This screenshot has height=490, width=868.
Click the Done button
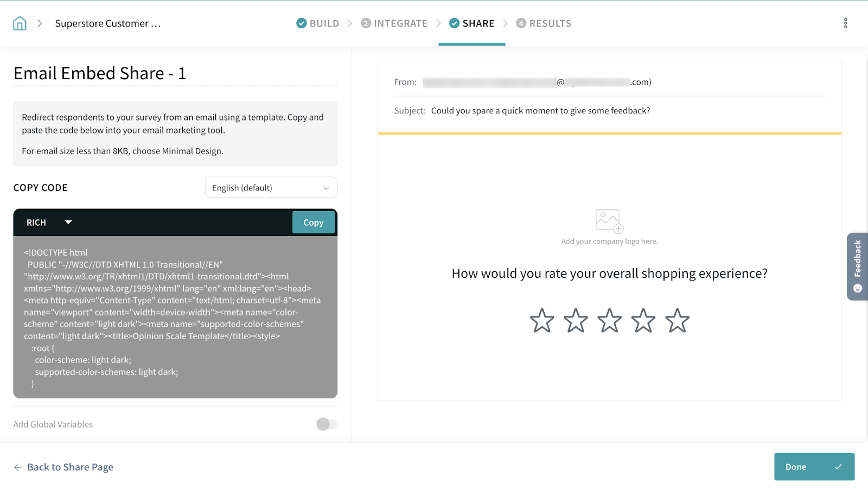coord(814,467)
